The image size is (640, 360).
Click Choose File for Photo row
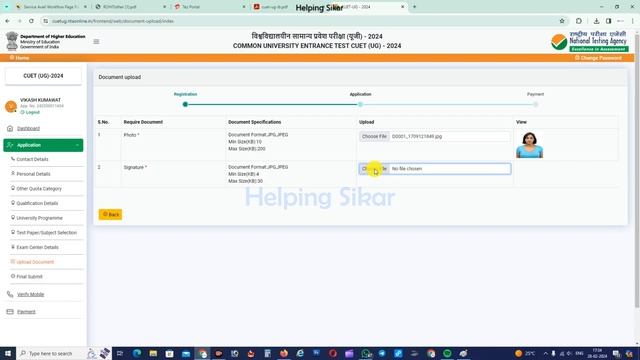(x=374, y=136)
